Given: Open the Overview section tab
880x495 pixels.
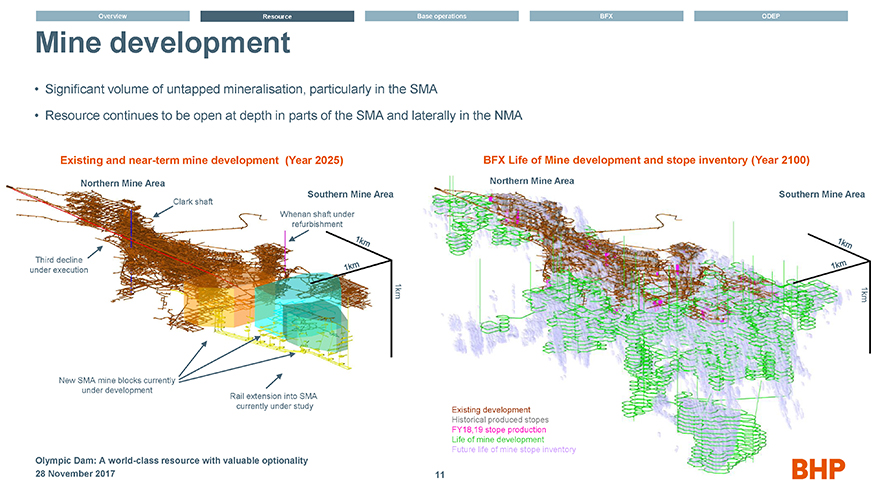Looking at the screenshot, I should click(112, 16).
